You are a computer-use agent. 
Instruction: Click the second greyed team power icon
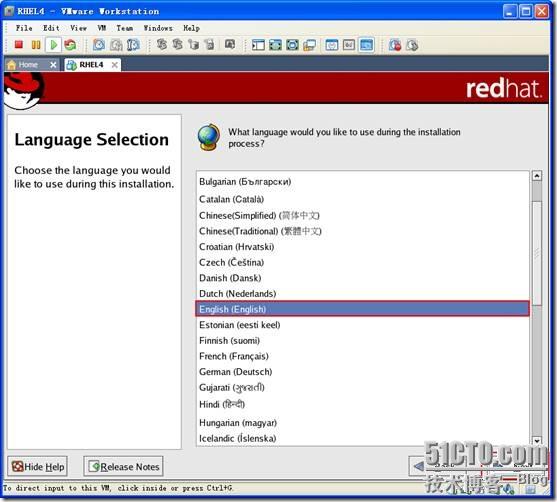click(x=178, y=44)
